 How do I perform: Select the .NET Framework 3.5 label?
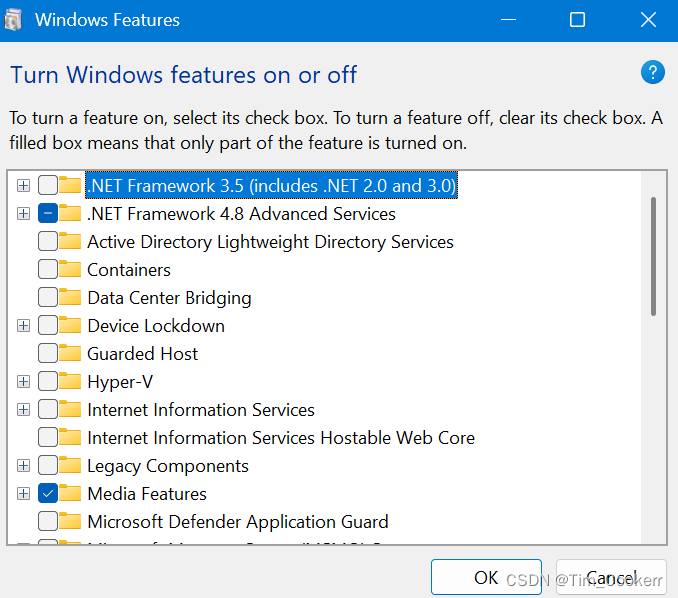tap(272, 185)
